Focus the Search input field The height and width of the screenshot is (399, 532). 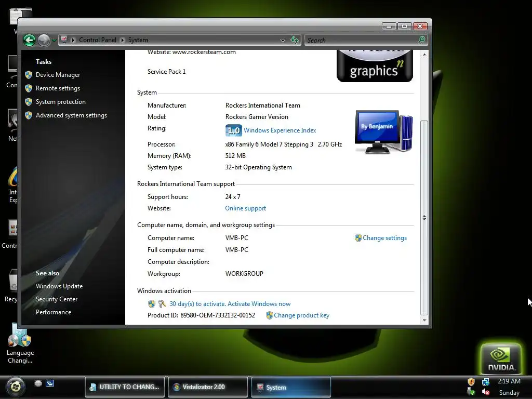(362, 40)
